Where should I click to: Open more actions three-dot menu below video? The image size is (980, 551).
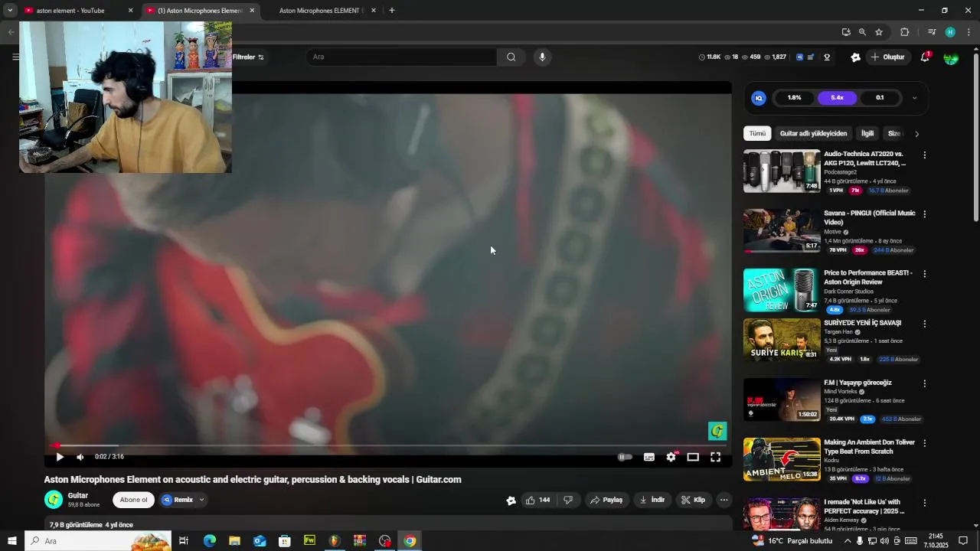click(x=724, y=500)
